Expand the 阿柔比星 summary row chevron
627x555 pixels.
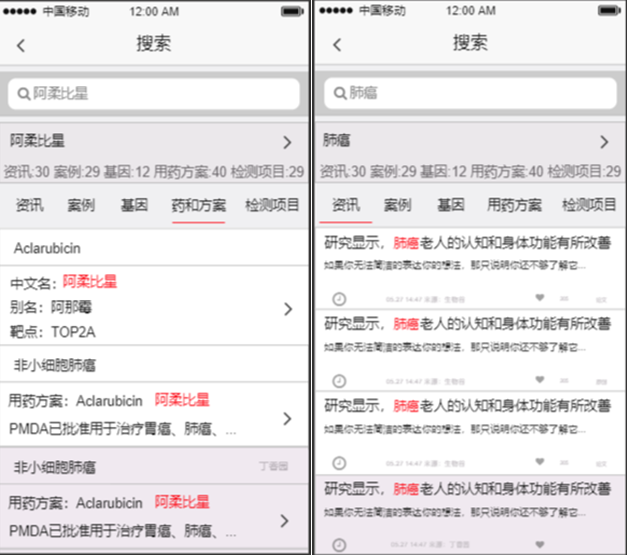tap(287, 142)
